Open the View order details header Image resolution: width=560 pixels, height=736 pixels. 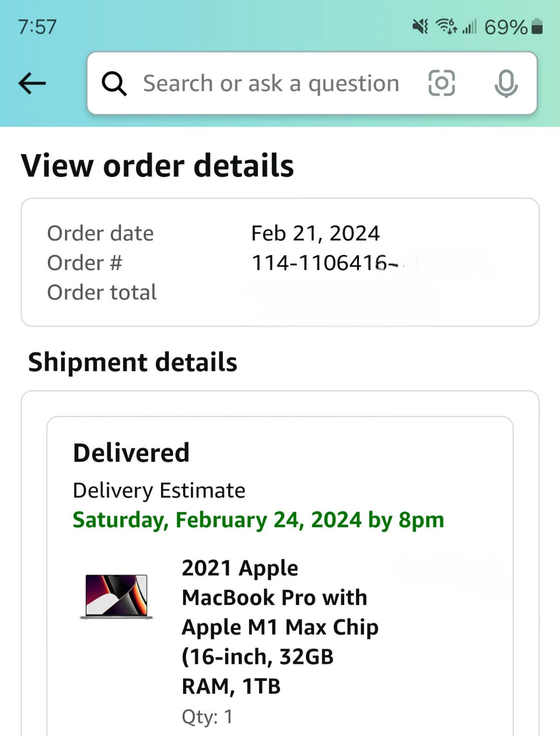tap(158, 166)
